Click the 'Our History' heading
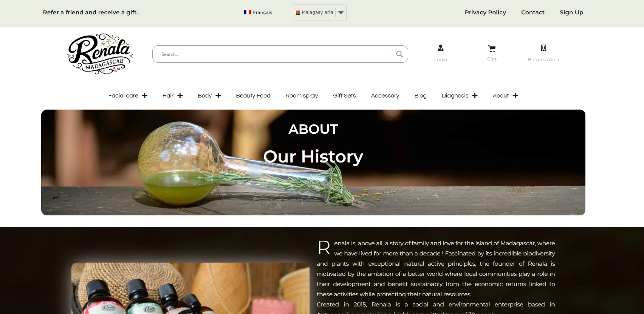 pos(313,156)
